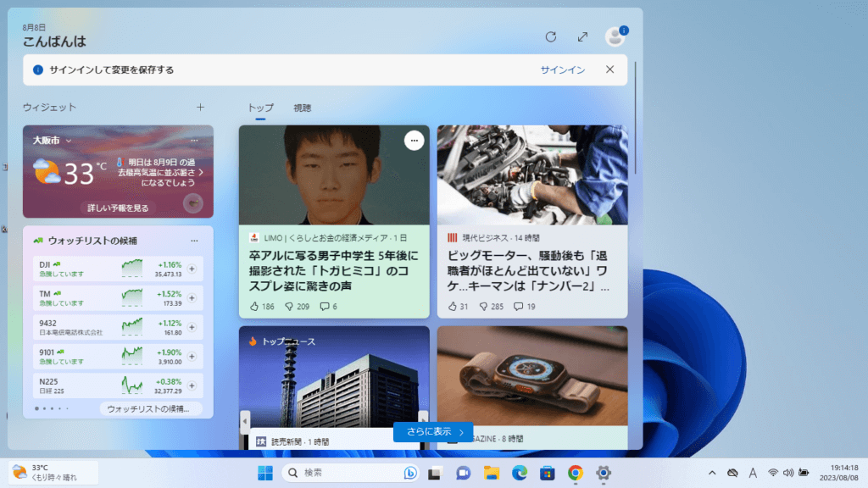The height and width of the screenshot is (488, 868).
Task: Refresh the widgets feed
Action: tap(551, 36)
